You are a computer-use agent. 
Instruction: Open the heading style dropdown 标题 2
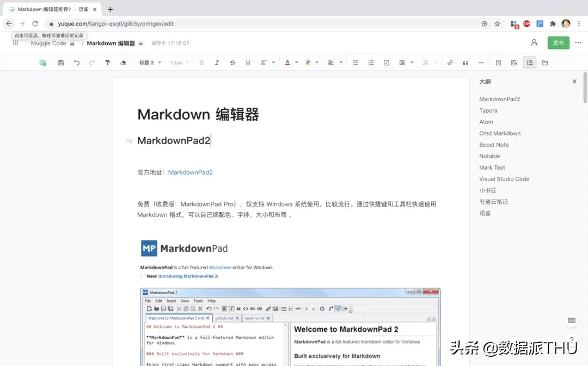tap(150, 63)
